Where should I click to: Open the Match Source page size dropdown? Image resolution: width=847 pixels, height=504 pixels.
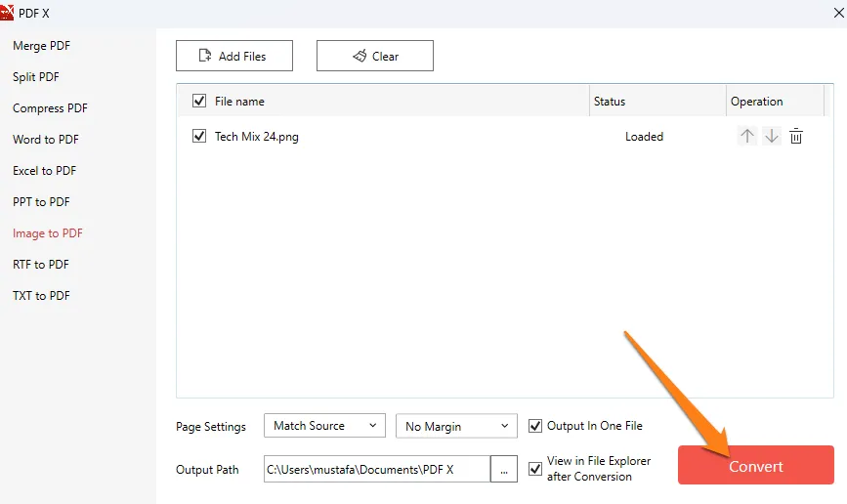tap(324, 426)
